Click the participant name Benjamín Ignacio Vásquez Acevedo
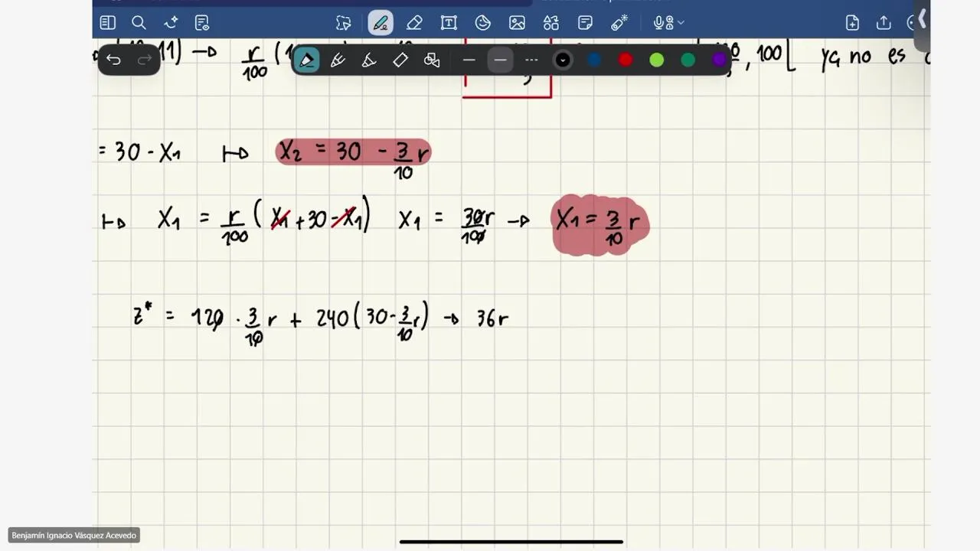Screen dimensions: 980x551 coord(74,536)
